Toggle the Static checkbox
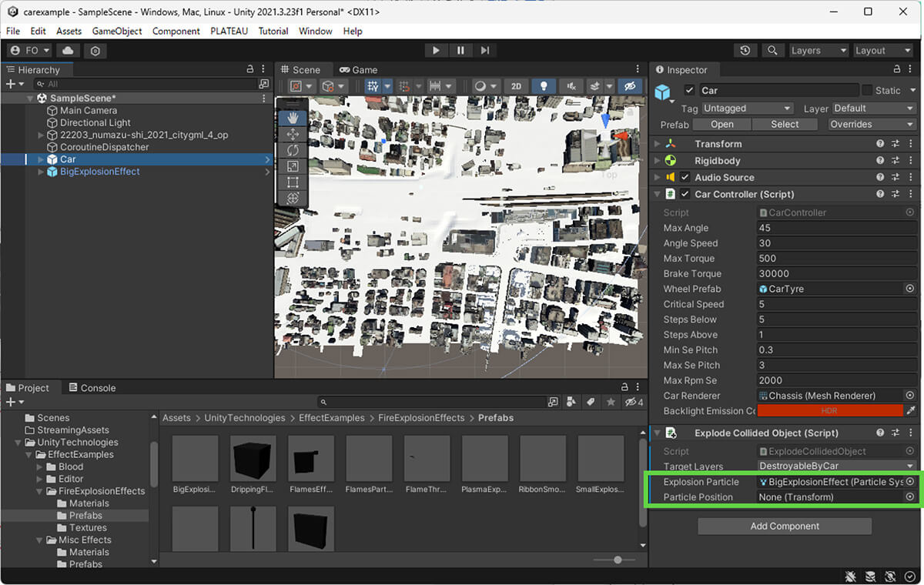The width and height of the screenshot is (924, 585). [x=868, y=90]
